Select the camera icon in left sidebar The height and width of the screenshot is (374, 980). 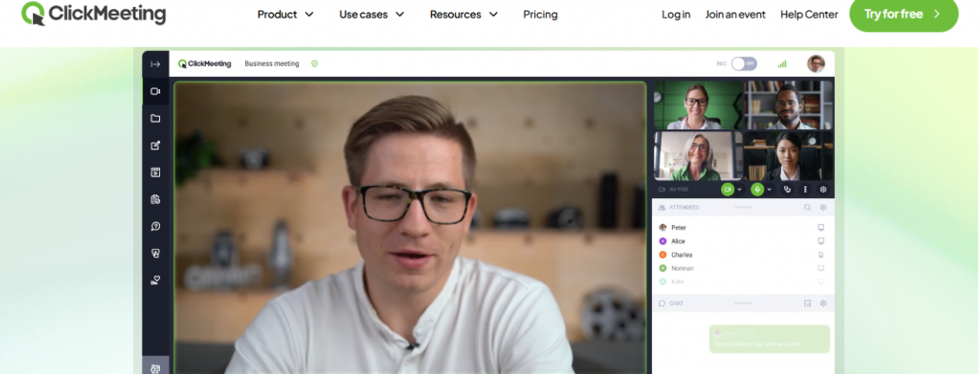point(156,91)
